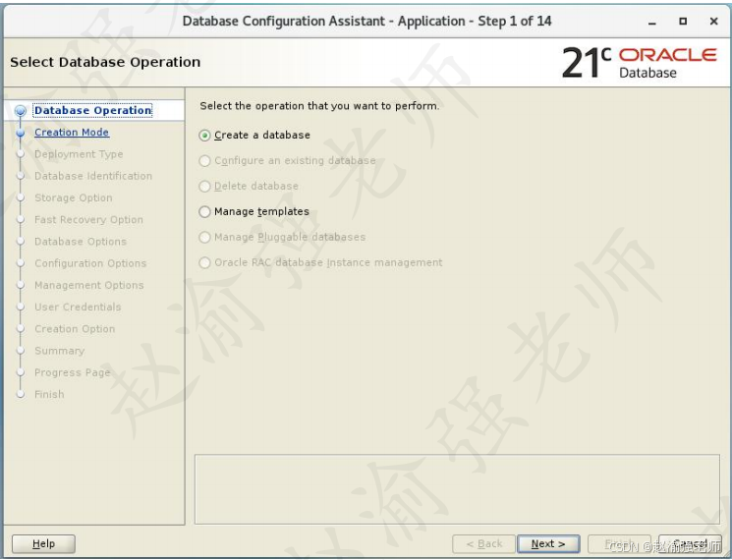Minimize the Database Configuration Assistant window
Screen dimensions: 732x560
click(652, 22)
